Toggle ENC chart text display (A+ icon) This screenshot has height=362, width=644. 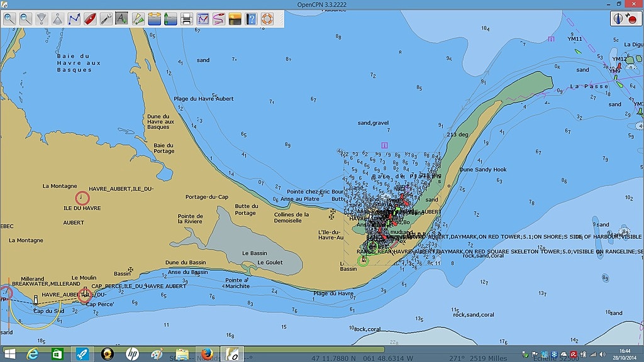click(x=122, y=19)
